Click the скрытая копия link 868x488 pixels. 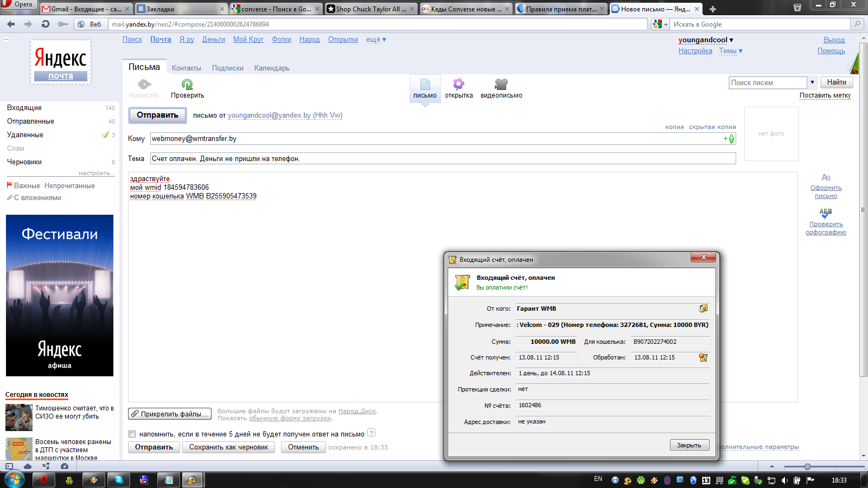712,127
